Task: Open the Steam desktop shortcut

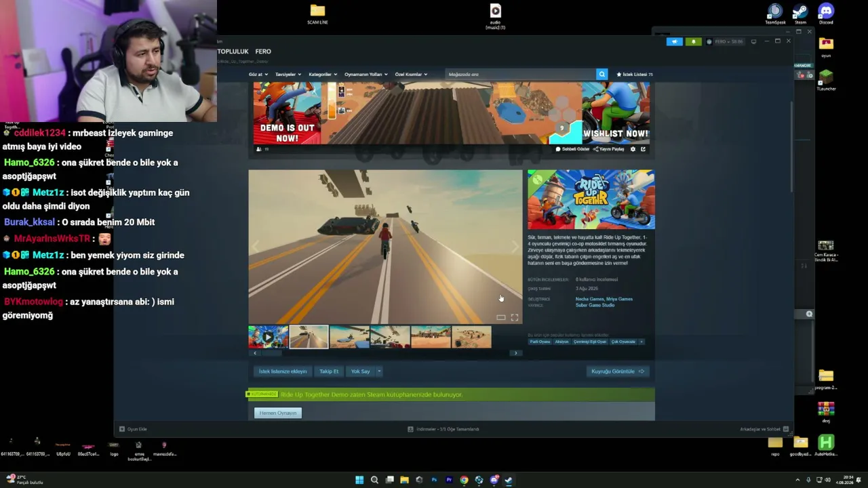Action: pyautogui.click(x=800, y=14)
